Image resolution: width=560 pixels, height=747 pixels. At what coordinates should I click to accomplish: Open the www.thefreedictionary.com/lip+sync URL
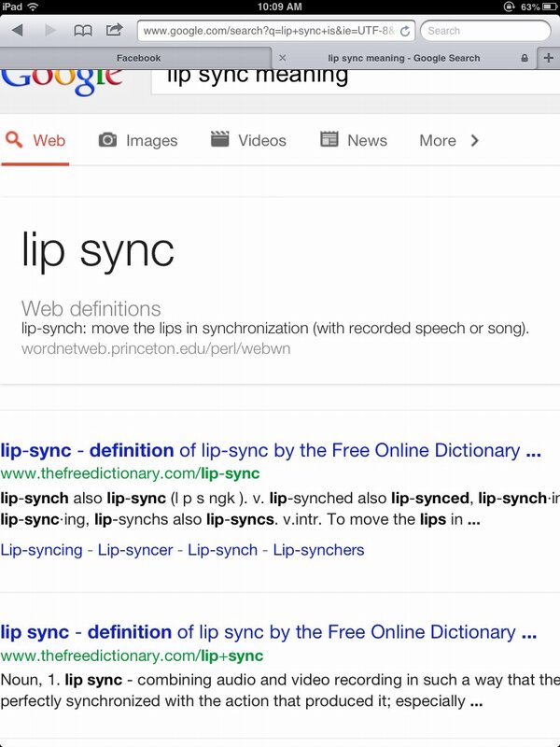[132, 656]
